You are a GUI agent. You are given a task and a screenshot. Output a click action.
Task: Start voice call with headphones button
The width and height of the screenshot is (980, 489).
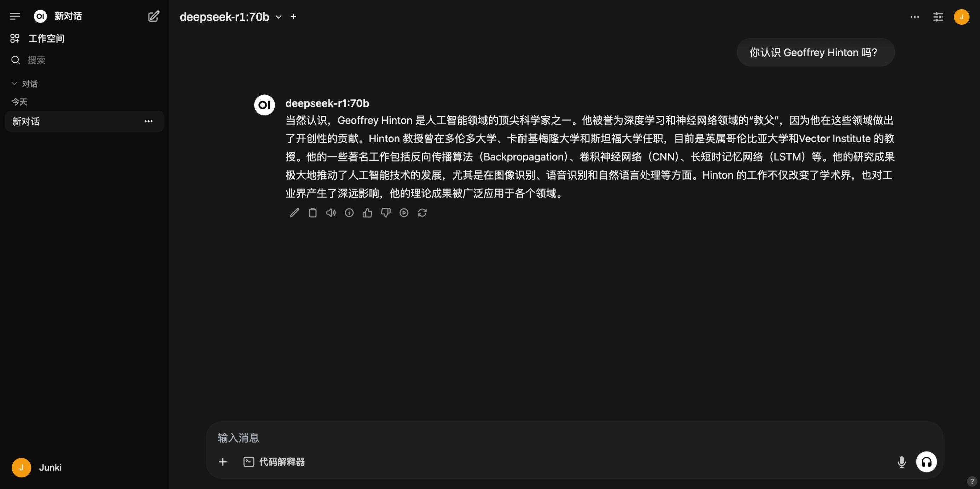[926, 462]
